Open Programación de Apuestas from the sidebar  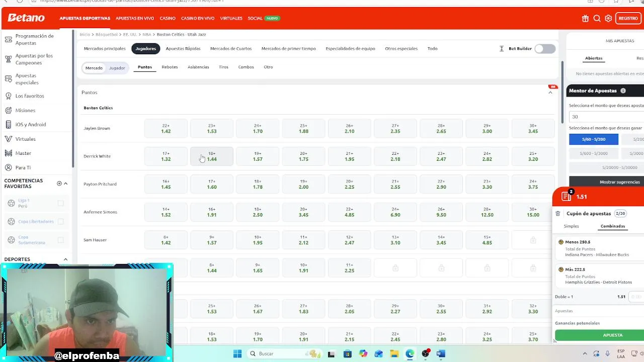click(35, 39)
